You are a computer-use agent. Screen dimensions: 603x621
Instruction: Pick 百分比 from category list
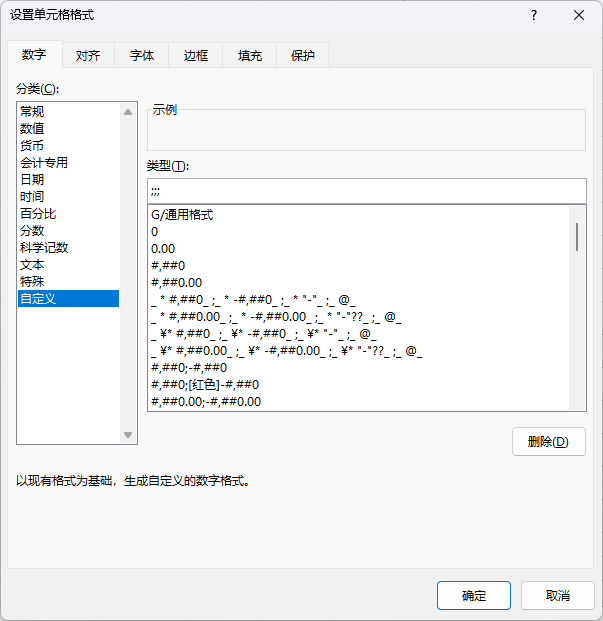[x=39, y=214]
